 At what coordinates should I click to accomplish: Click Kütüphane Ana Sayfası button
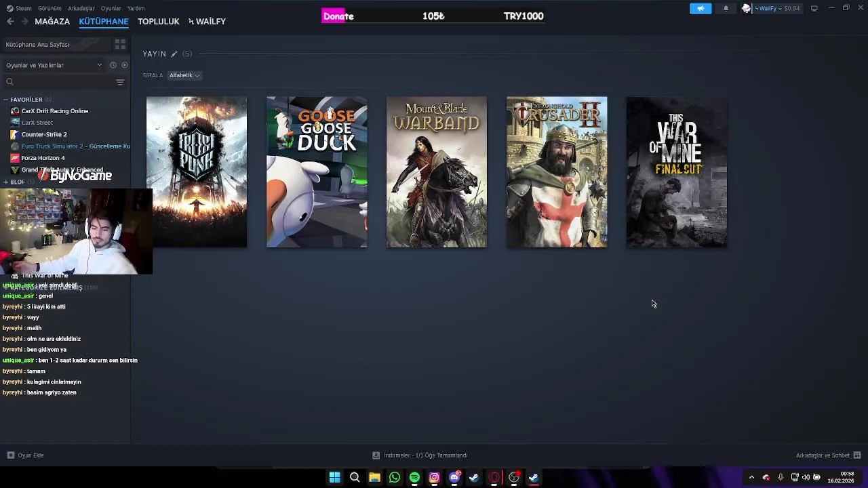pos(56,44)
